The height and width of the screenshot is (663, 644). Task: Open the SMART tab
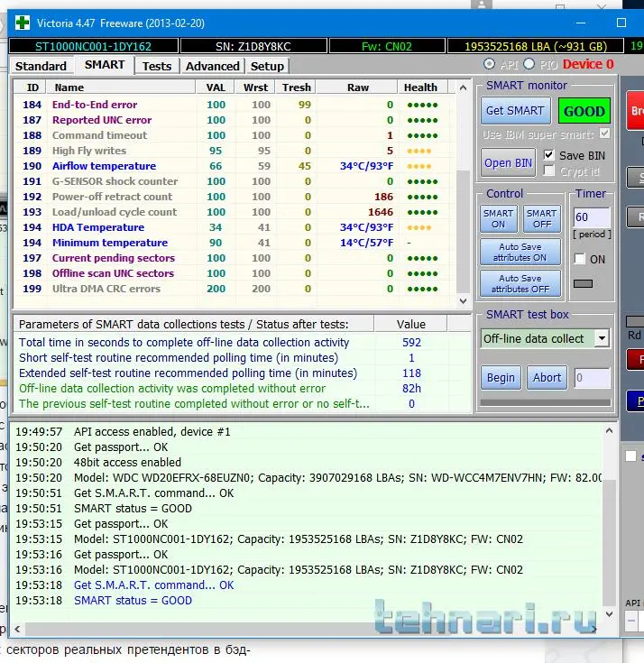pos(105,65)
